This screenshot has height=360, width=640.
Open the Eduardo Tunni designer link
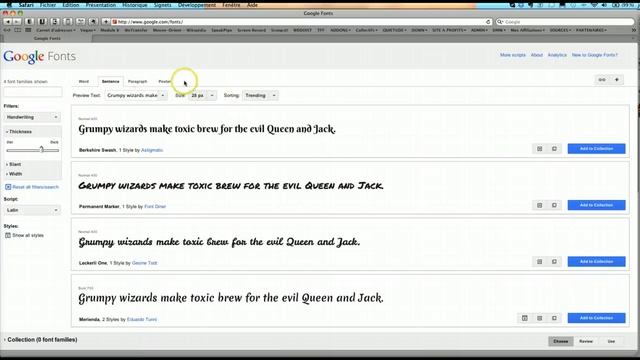(142, 319)
